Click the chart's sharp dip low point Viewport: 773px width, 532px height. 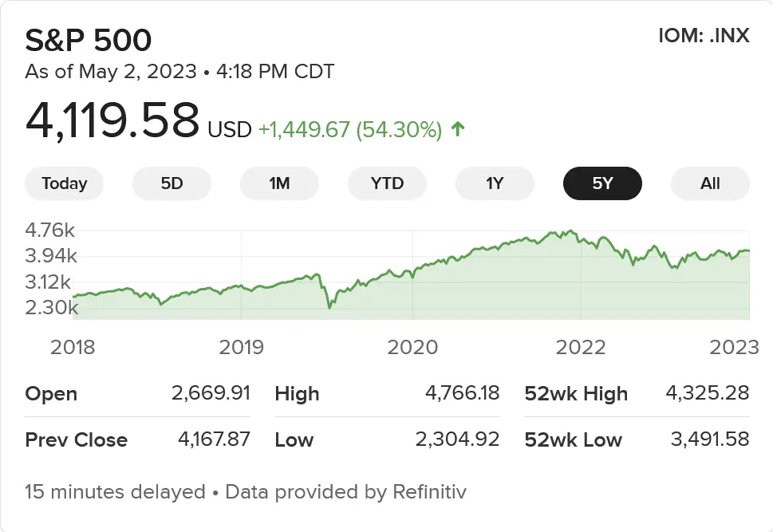(x=329, y=307)
